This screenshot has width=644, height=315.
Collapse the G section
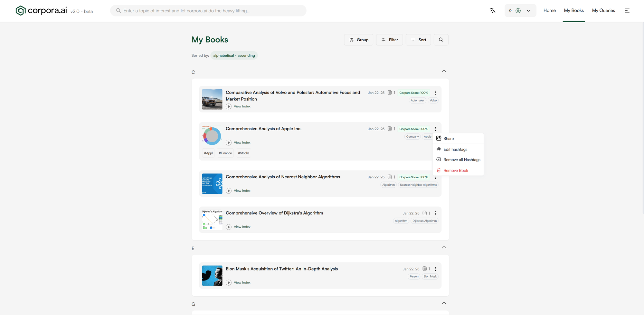click(444, 303)
